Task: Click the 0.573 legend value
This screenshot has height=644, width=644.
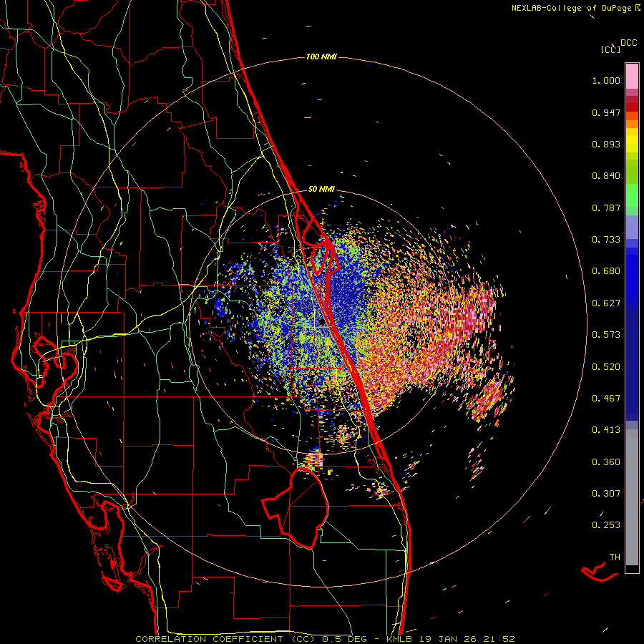Action: click(x=606, y=335)
